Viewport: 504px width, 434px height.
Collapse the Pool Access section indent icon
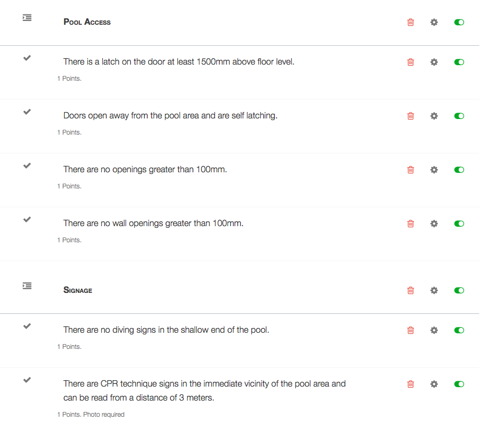tap(27, 18)
